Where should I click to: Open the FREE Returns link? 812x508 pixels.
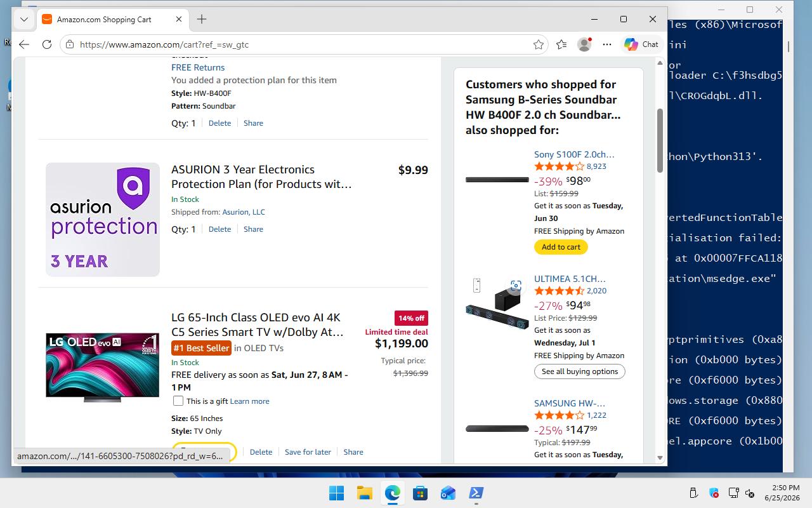(x=198, y=67)
